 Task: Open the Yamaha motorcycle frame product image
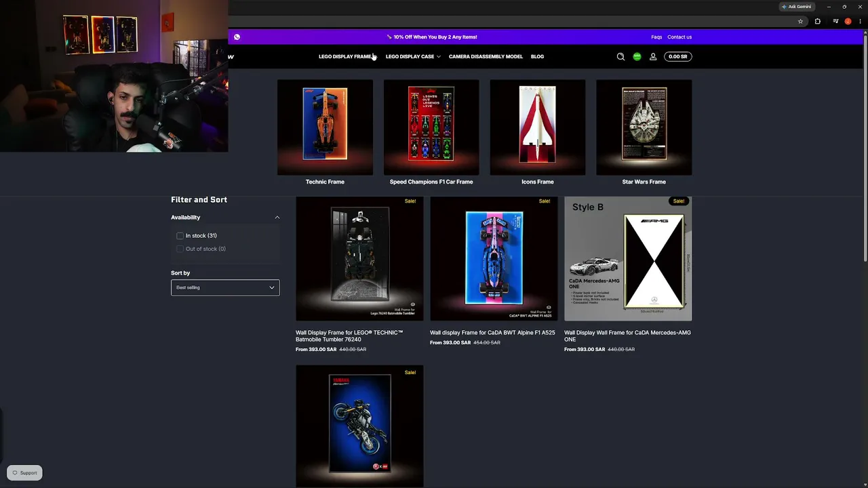[359, 426]
